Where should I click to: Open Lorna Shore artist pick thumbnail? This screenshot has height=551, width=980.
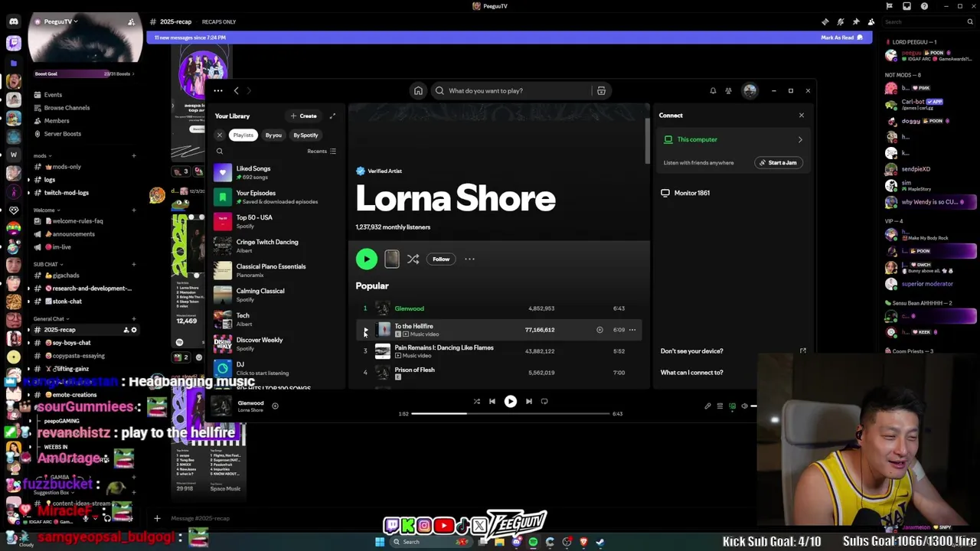(391, 259)
